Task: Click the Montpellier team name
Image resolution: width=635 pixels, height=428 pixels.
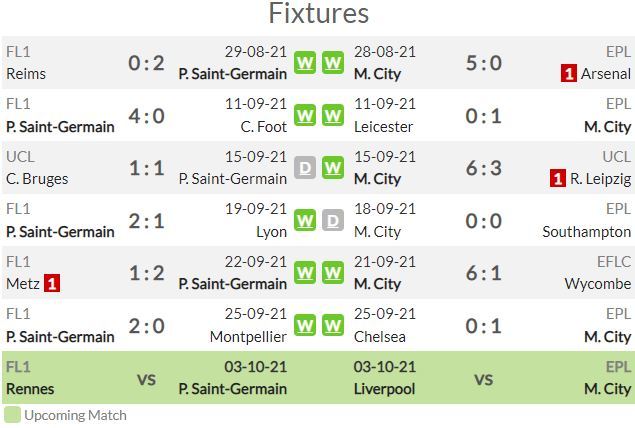Action: click(248, 336)
